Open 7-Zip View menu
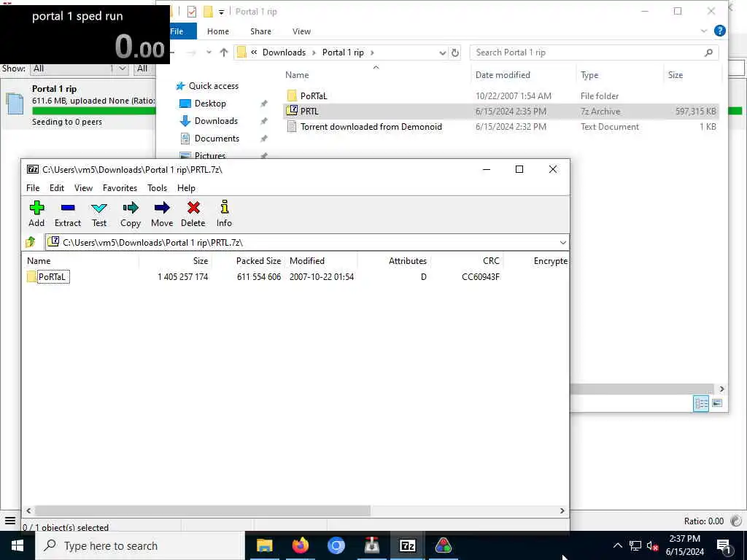Viewport: 747px width, 560px height. click(83, 188)
